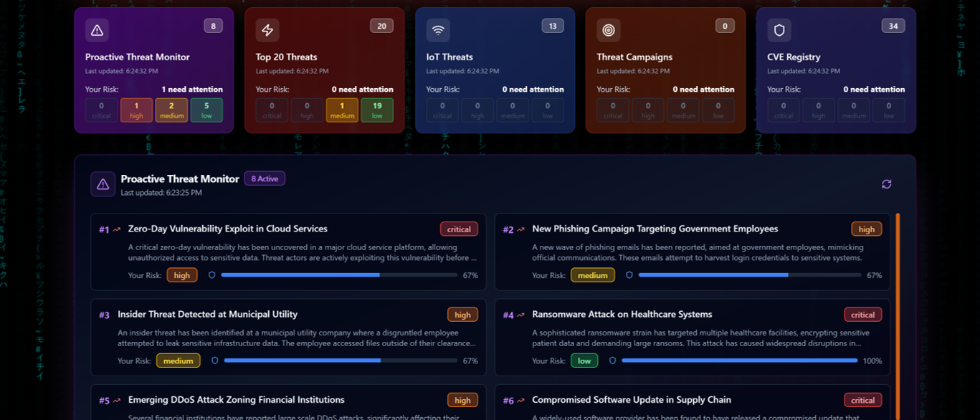980x420 pixels.
Task: Expand the Ransomware Attack on Healthcare Systems entry
Action: click(x=622, y=315)
